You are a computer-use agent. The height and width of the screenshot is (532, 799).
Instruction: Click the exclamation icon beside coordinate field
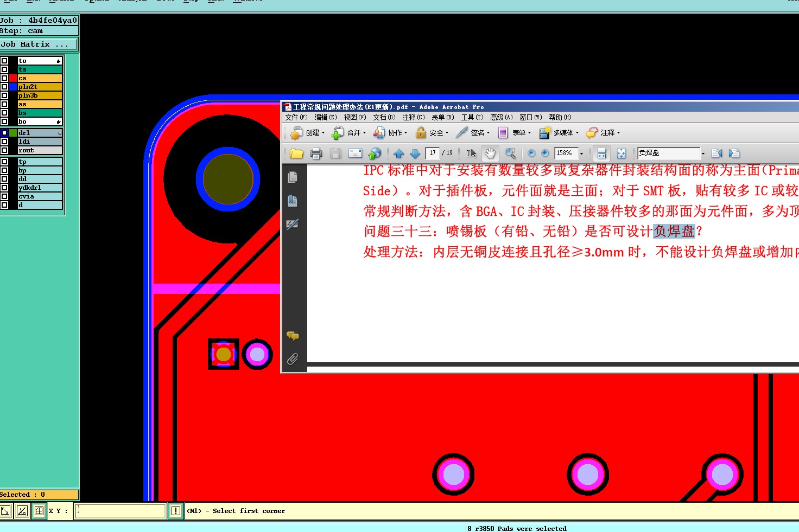176,511
